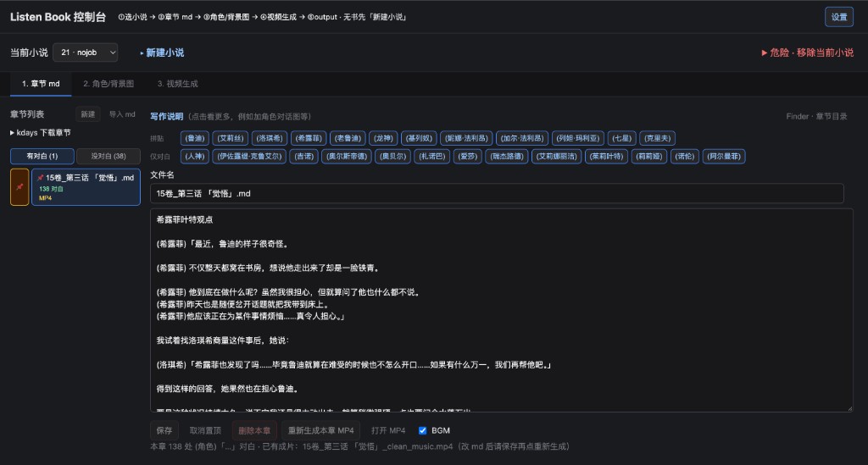
Task: Insert the (吉诺) dialogue-only tag
Action: [x=304, y=157]
